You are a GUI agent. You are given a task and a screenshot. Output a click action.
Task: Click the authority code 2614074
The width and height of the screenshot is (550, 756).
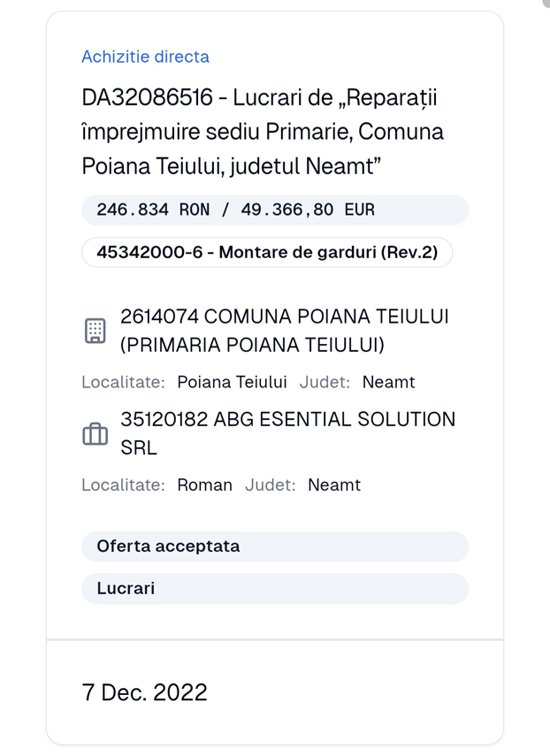(151, 316)
